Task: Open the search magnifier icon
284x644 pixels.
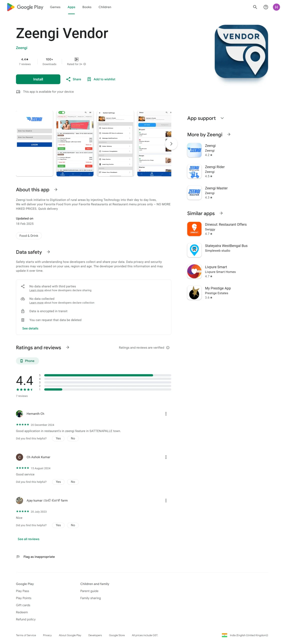Action: point(255,7)
